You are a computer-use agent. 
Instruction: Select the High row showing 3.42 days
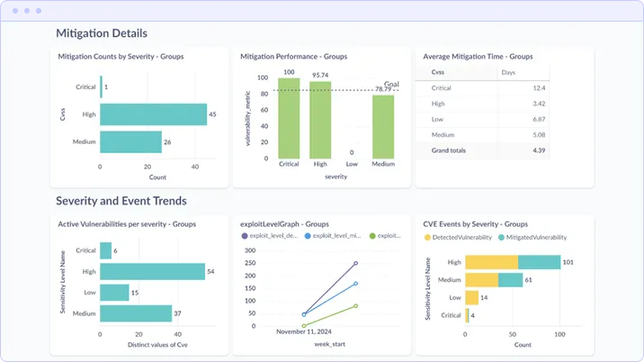click(482, 104)
